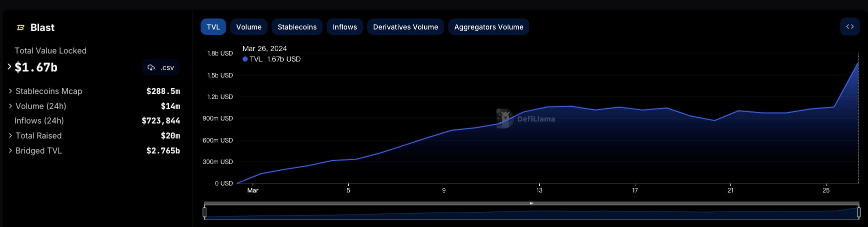The image size is (868, 227).
Task: Toggle the Volume chart option
Action: pos(249,27)
